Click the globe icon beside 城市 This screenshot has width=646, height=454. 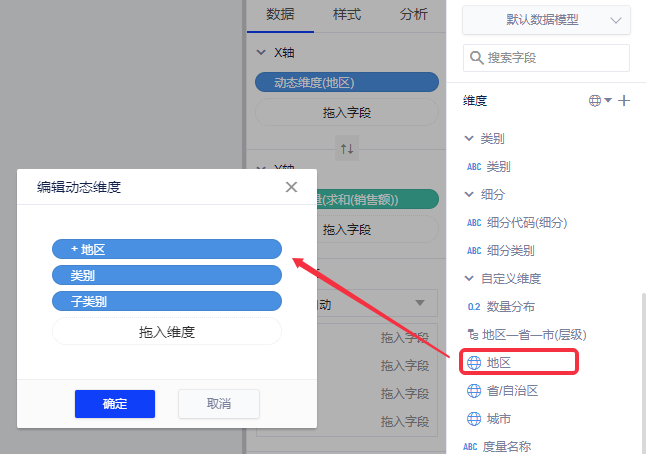pyautogui.click(x=474, y=418)
